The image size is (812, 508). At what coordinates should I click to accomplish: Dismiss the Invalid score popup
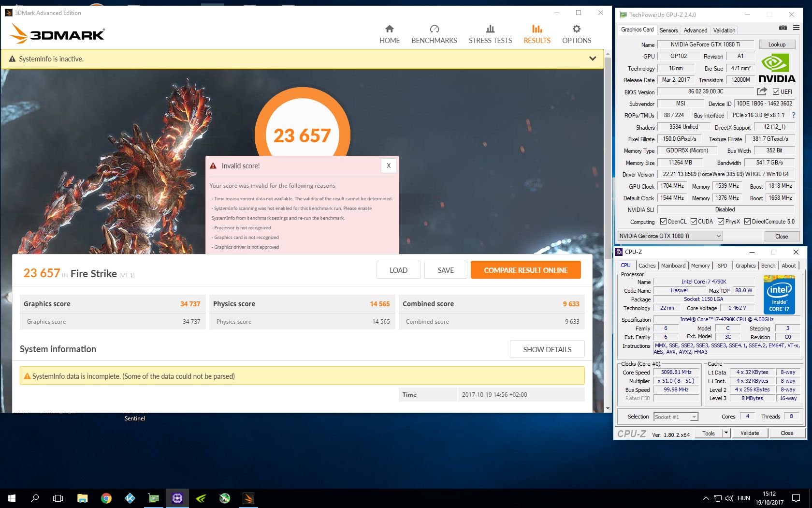389,166
